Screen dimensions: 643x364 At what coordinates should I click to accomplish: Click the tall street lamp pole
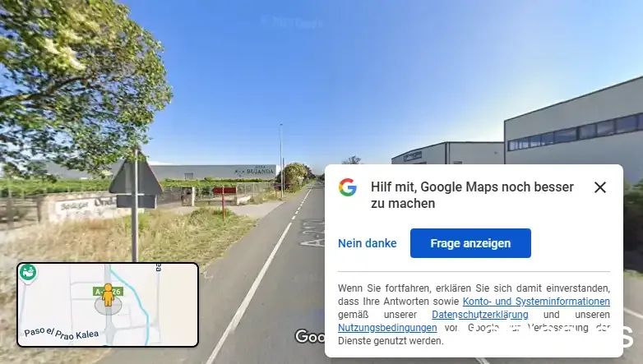tap(281, 160)
